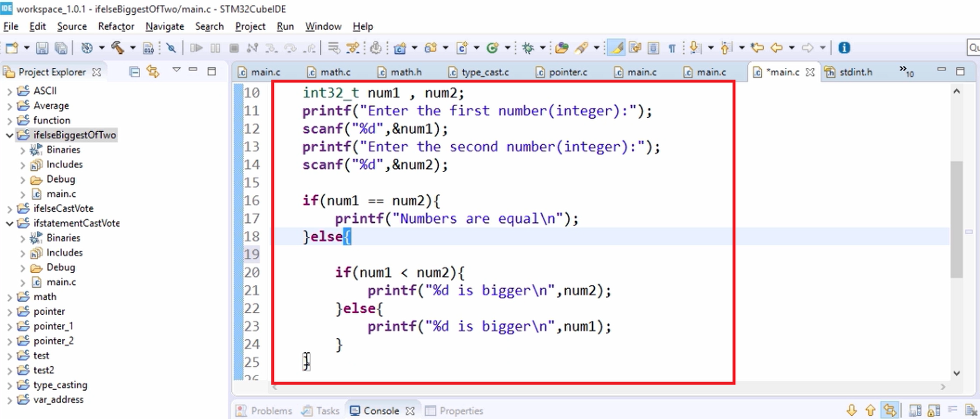Toggle Mark Occurrences highlighter icon
980x419 pixels.
[x=617, y=48]
